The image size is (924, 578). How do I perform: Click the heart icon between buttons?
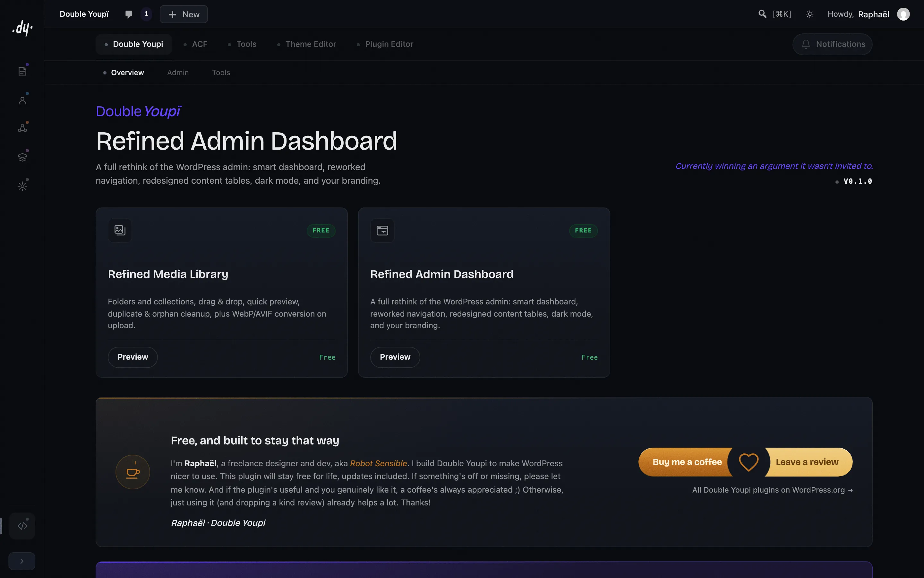click(x=749, y=462)
